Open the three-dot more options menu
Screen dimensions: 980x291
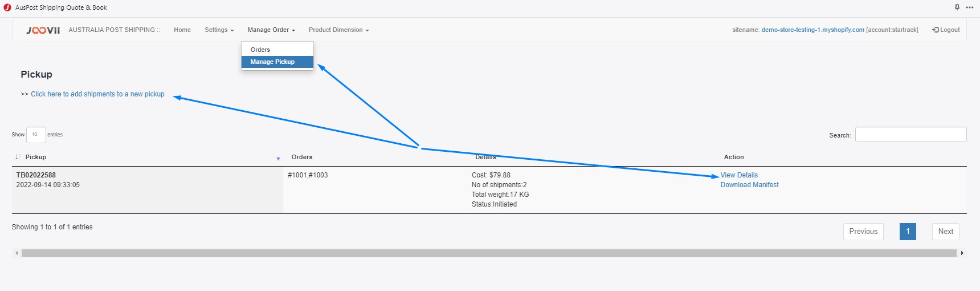[970, 7]
